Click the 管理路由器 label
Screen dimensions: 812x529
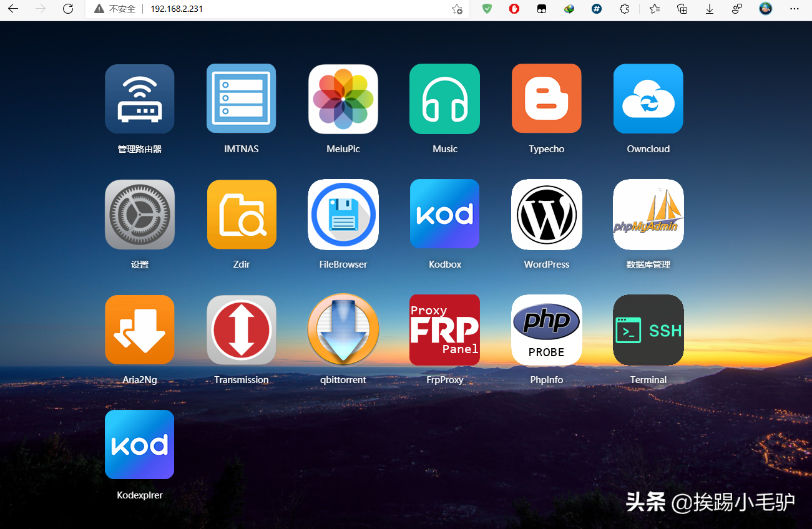coord(140,149)
